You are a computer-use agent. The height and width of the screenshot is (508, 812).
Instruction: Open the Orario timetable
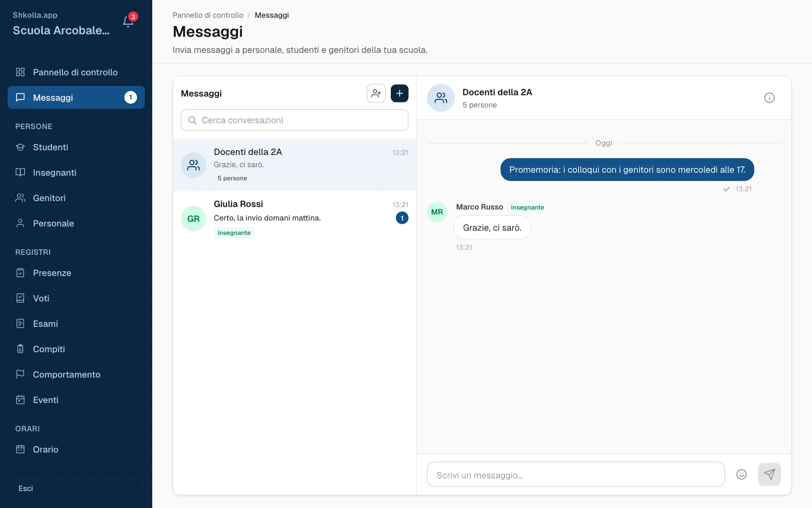click(76, 450)
